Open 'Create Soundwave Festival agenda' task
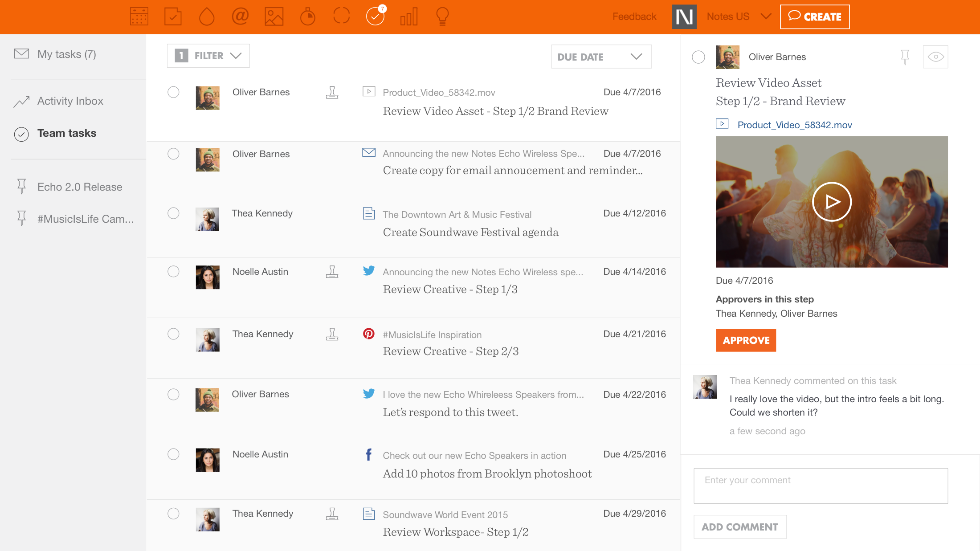980x551 pixels. pos(470,233)
